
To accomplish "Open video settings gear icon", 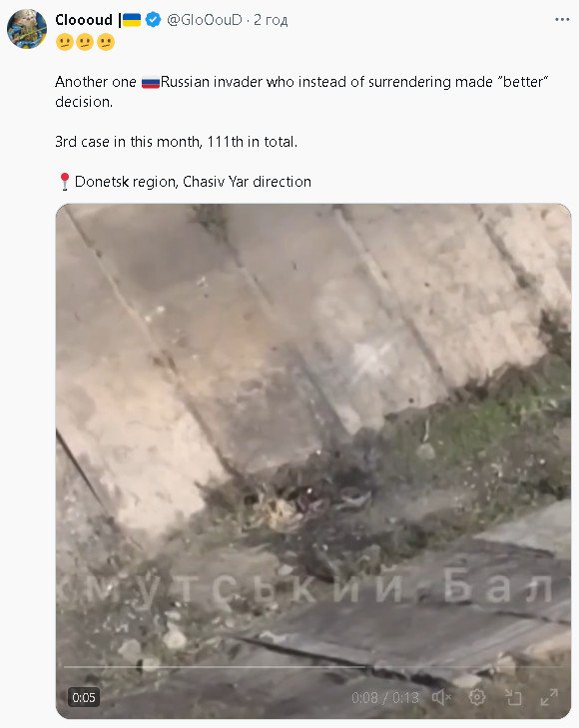I will (x=477, y=697).
